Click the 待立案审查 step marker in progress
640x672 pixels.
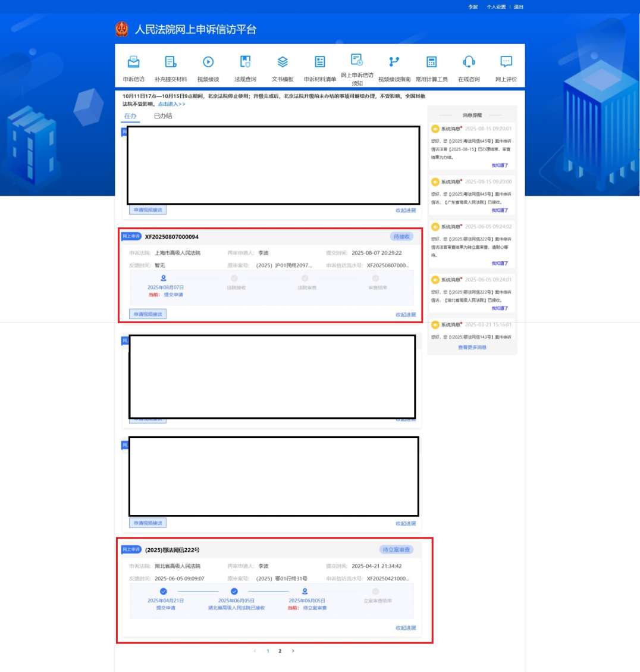(305, 592)
